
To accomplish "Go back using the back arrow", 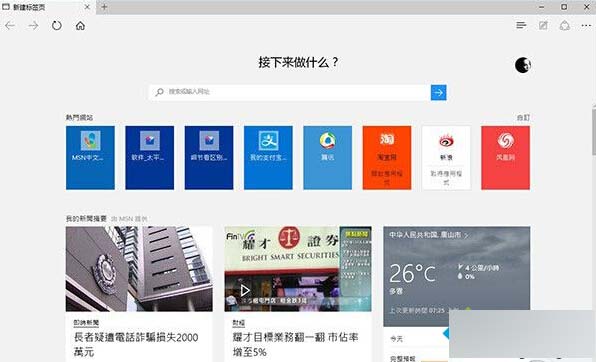I will [10, 26].
